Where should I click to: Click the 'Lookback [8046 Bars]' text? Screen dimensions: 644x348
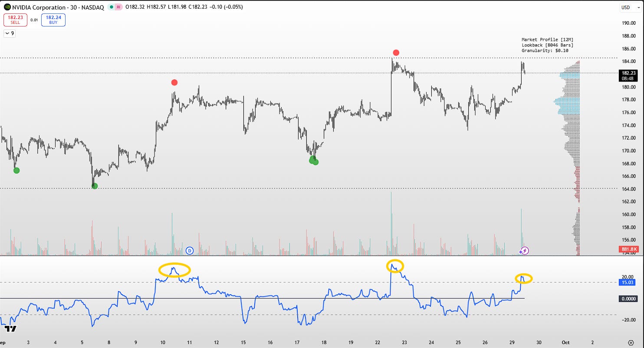pyautogui.click(x=547, y=45)
